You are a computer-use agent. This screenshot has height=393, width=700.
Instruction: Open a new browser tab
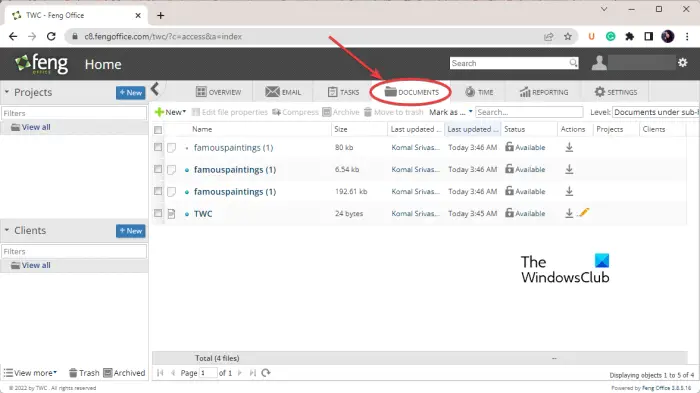click(x=160, y=15)
